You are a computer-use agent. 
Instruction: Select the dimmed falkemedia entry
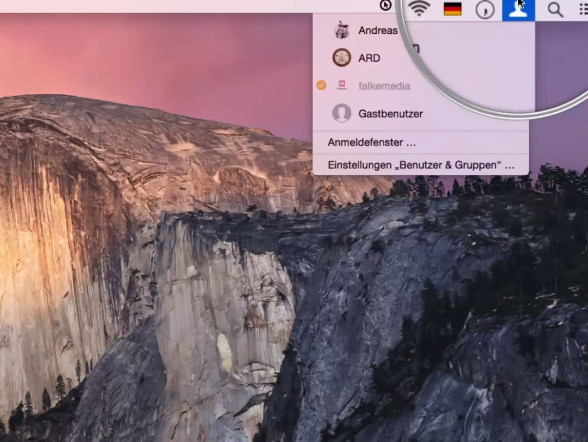[384, 86]
